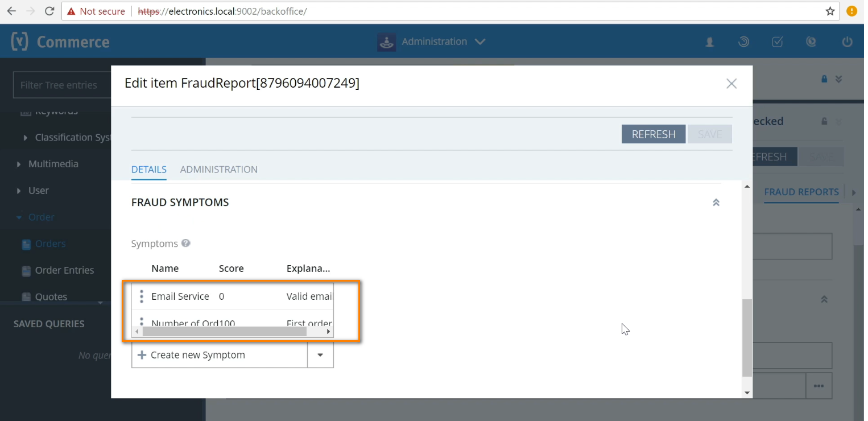This screenshot has height=421, width=868.
Task: Click the SAVED QUERIES heading
Action: 49,324
